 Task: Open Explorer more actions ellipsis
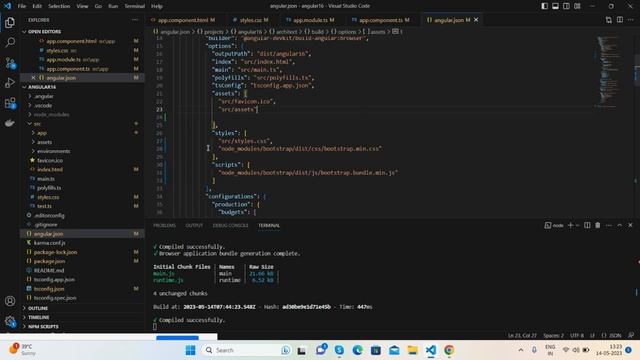click(x=135, y=20)
